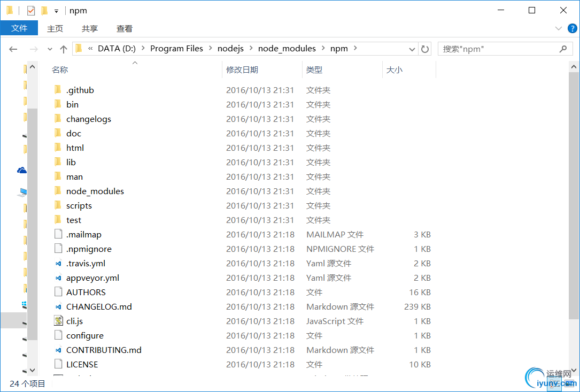The width and height of the screenshot is (580, 392).
Task: Click file list scrollbar up arrow
Action: pyautogui.click(x=574, y=67)
